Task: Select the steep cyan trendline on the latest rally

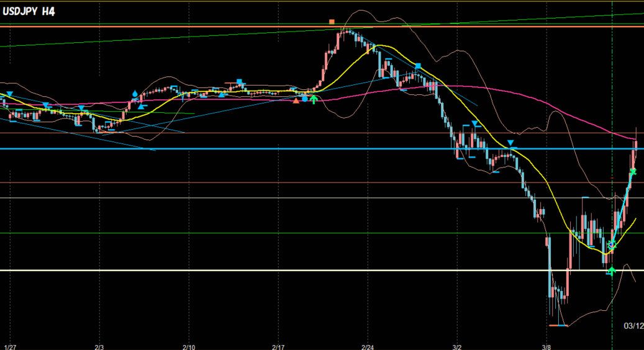Action: coord(622,208)
